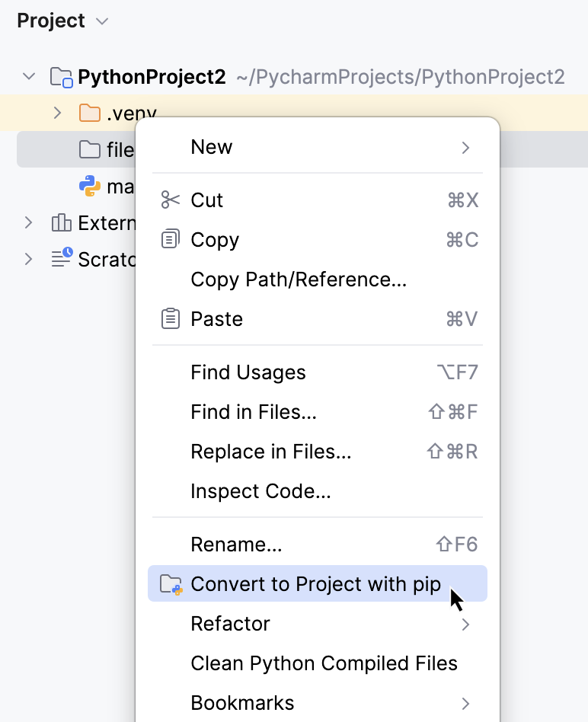This screenshot has width=588, height=722.
Task: Click the .venv orange folder icon
Action: coord(89,113)
